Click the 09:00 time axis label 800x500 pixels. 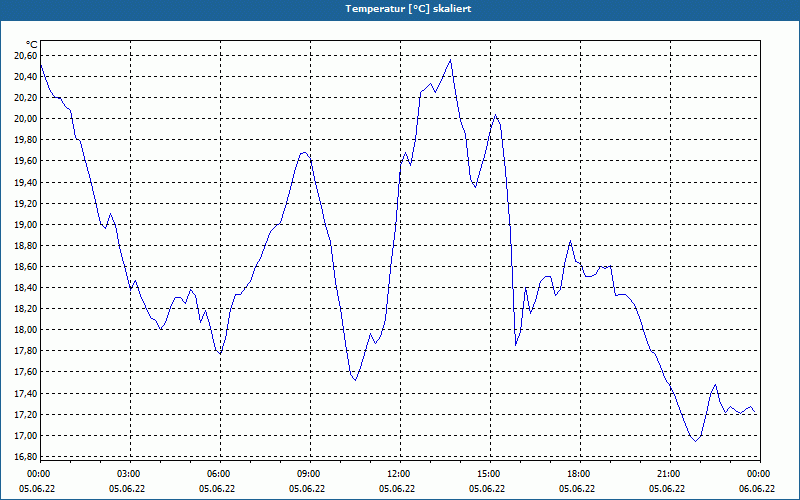point(310,474)
